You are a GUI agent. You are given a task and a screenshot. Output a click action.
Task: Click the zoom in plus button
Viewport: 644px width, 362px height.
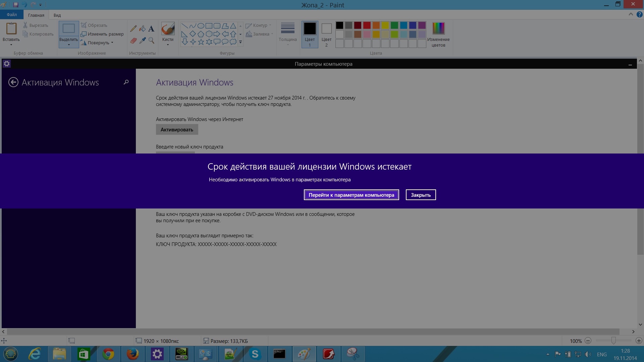click(639, 341)
